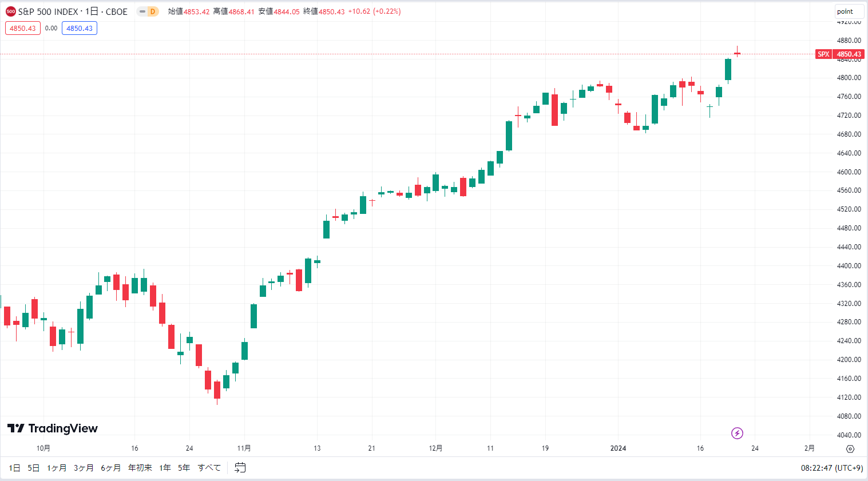
Task: Click the 12月 time axis label
Action: tap(435, 448)
